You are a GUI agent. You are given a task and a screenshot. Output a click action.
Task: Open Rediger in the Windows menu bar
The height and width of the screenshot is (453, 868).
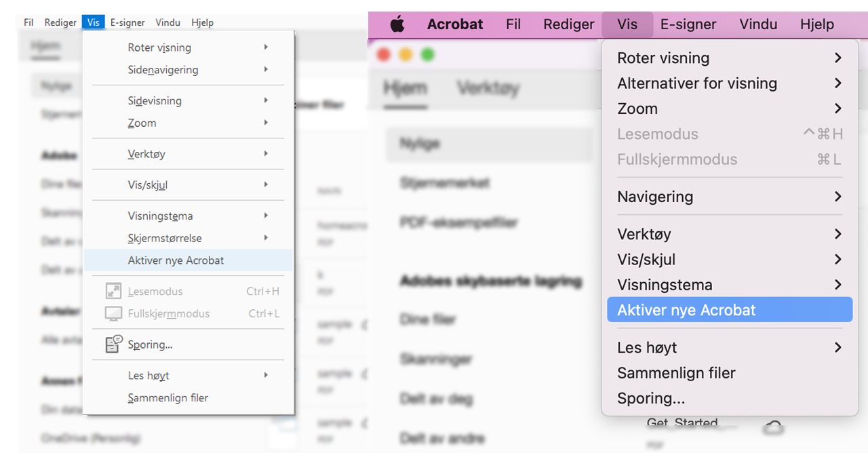(60, 22)
